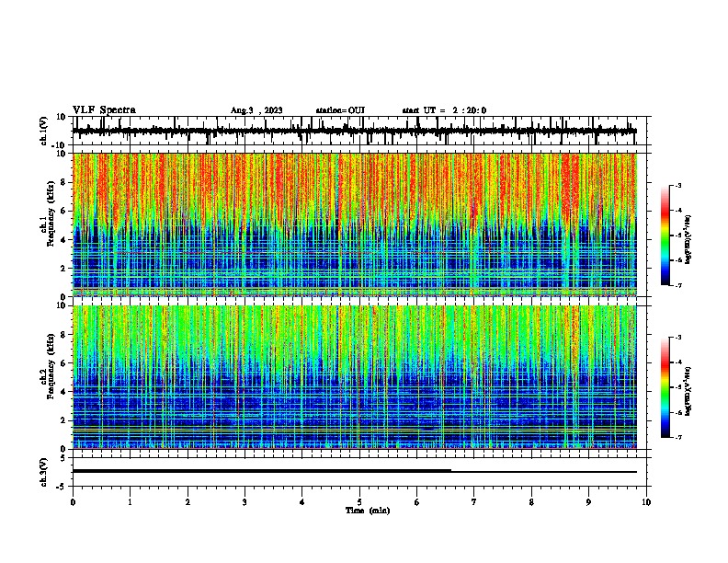The image size is (728, 563).
Task: Click ch.2 frequency axis tick '2'
Action: click(x=64, y=420)
